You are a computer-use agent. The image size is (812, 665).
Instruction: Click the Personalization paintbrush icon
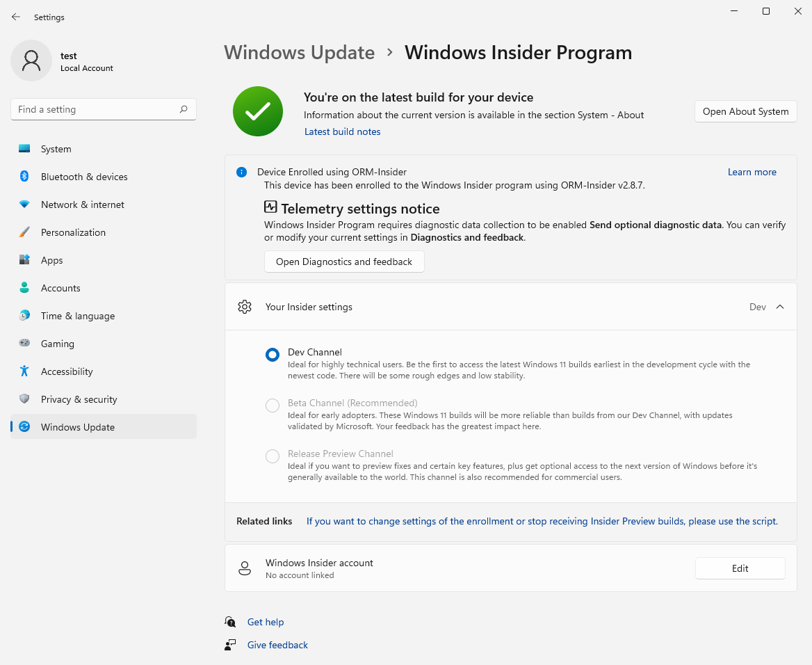tap(24, 232)
